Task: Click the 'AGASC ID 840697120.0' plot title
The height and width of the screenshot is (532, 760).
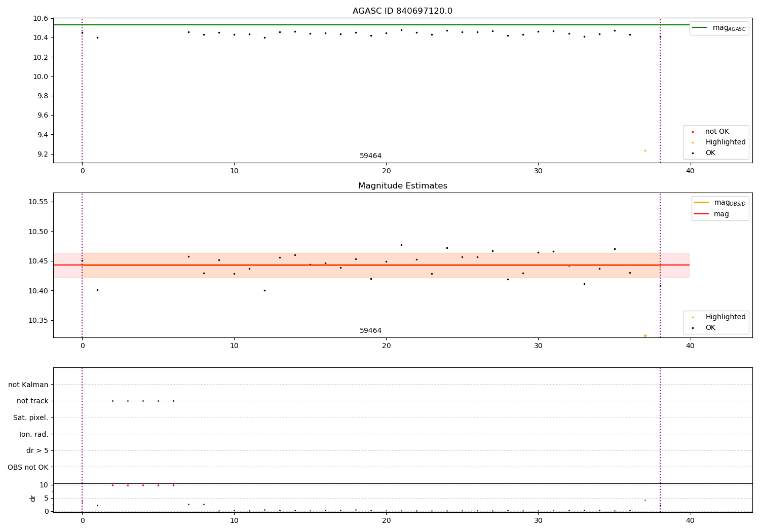Action: pos(402,11)
